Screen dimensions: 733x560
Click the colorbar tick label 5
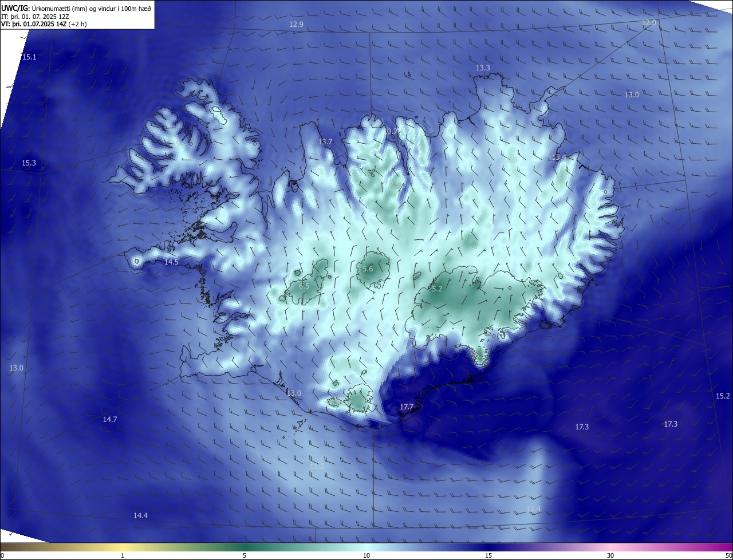click(245, 555)
